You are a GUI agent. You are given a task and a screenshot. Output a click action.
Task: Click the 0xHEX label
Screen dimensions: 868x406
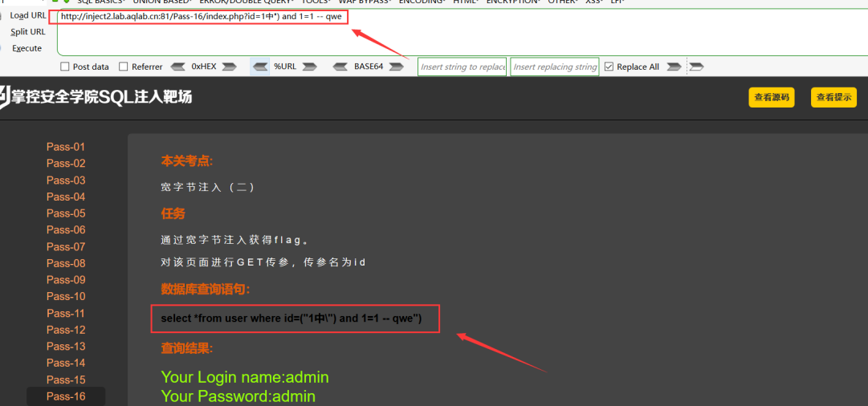pyautogui.click(x=204, y=67)
